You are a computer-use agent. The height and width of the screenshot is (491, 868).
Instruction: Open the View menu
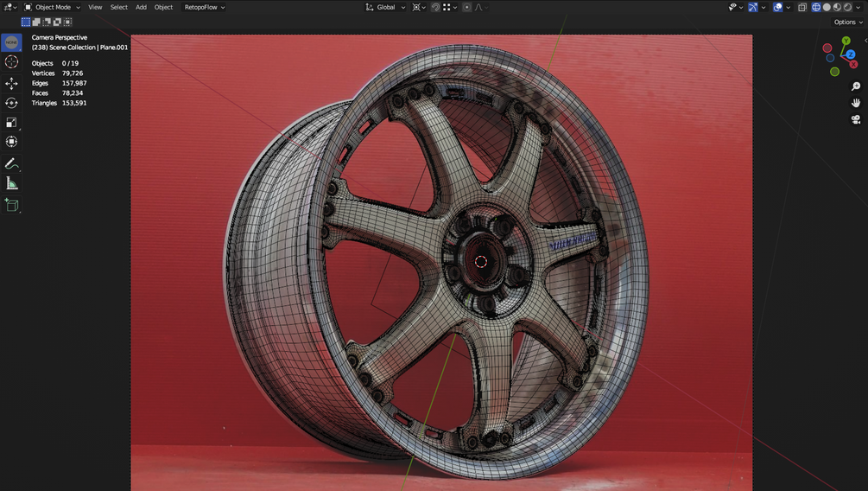(x=95, y=7)
